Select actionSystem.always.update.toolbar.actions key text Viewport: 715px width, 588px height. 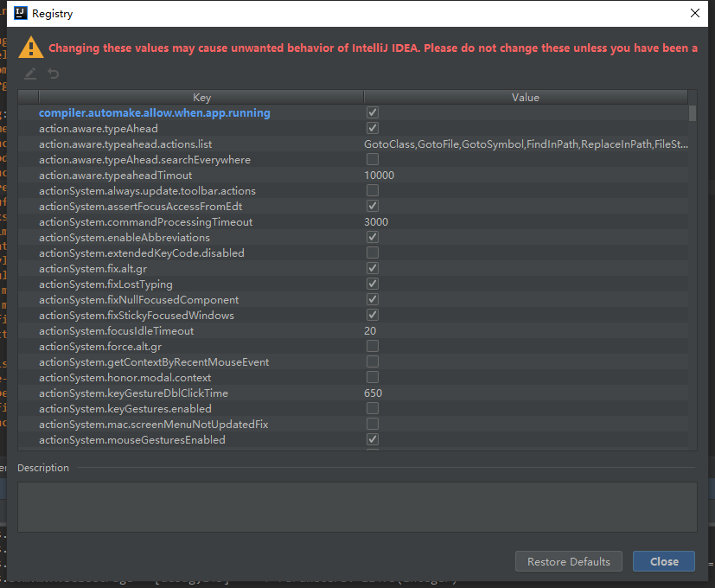point(147,191)
